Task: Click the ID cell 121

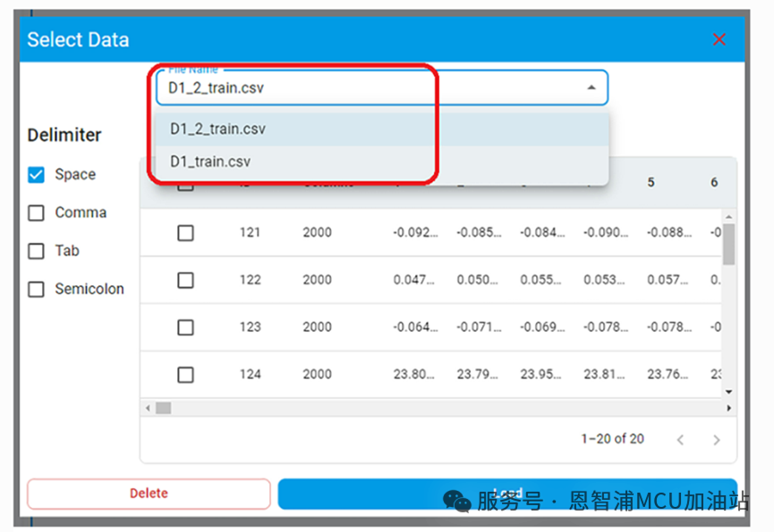Action: pyautogui.click(x=250, y=232)
